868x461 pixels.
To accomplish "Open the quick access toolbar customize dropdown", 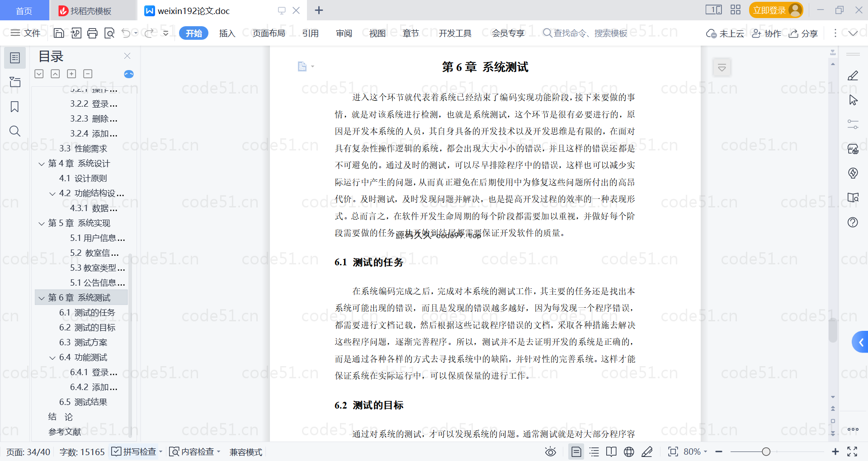I will (x=165, y=33).
